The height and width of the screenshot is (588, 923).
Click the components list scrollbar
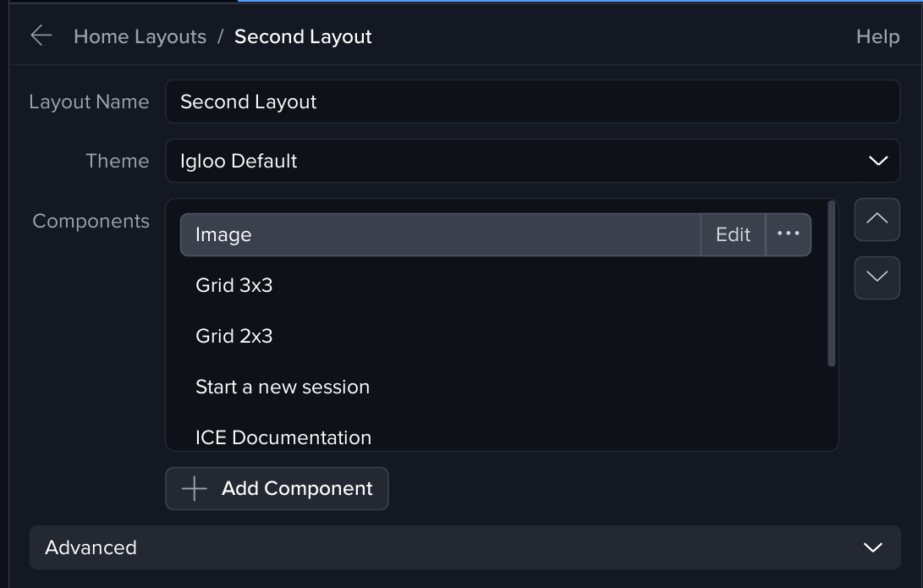click(832, 283)
